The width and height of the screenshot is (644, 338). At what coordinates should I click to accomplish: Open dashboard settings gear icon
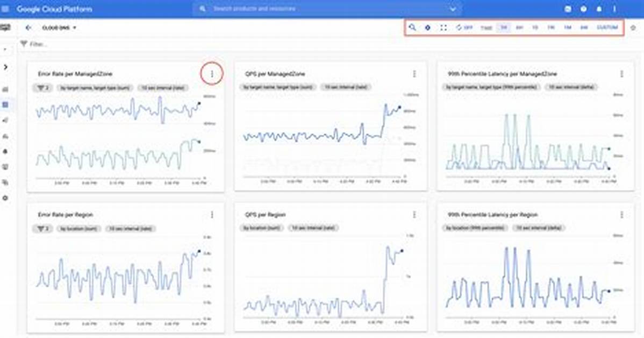coord(633,28)
